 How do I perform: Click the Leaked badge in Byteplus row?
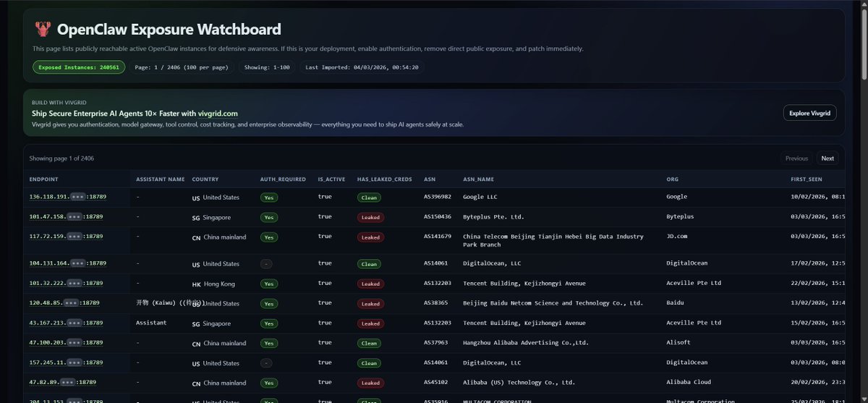(370, 217)
